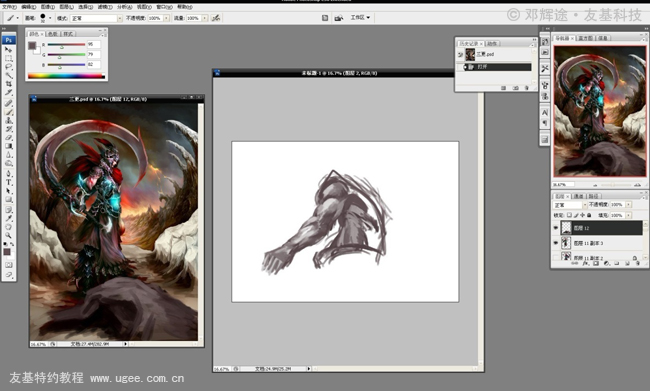Enable airbrush mode in options bar
The width and height of the screenshot is (650, 391).
click(216, 18)
